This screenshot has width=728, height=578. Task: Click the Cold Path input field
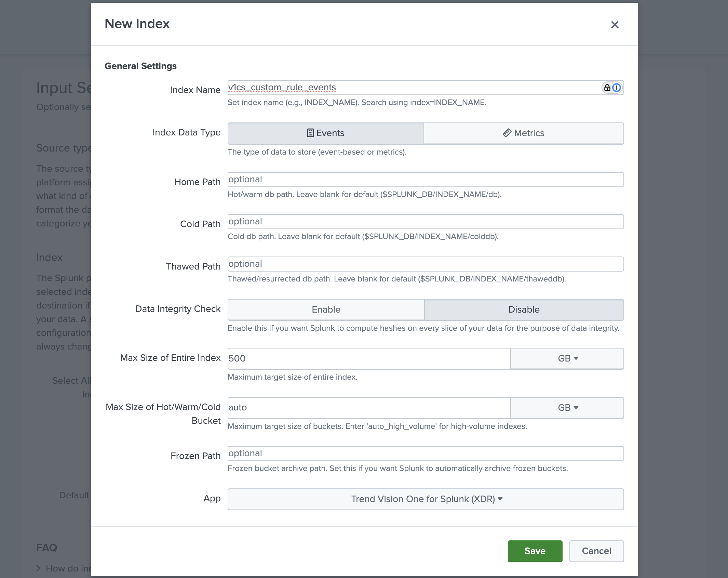[x=426, y=222]
